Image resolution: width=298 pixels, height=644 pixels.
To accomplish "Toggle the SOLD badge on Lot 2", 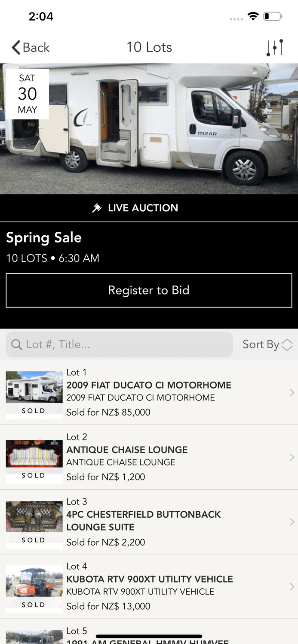I will [34, 475].
